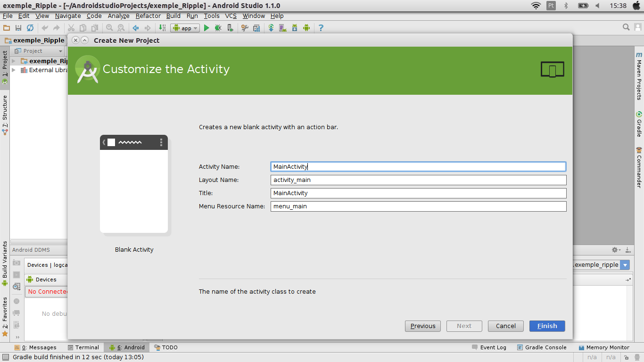Open the Tools menu

[x=212, y=16]
